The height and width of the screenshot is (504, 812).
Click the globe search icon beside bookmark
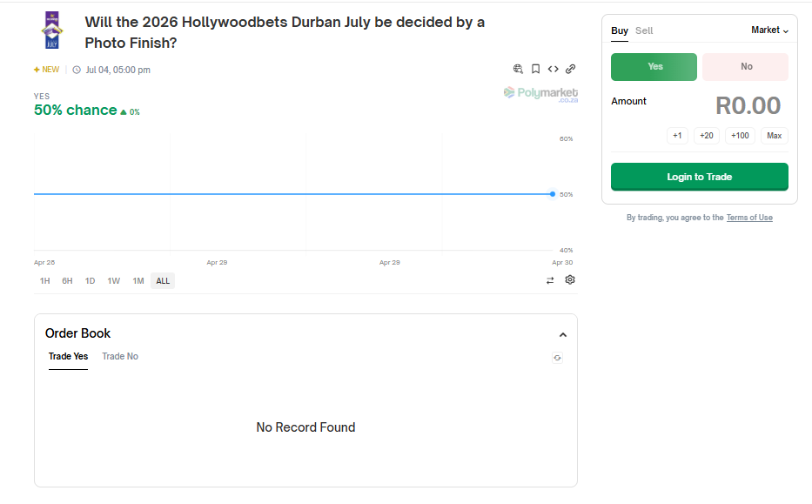coord(518,69)
